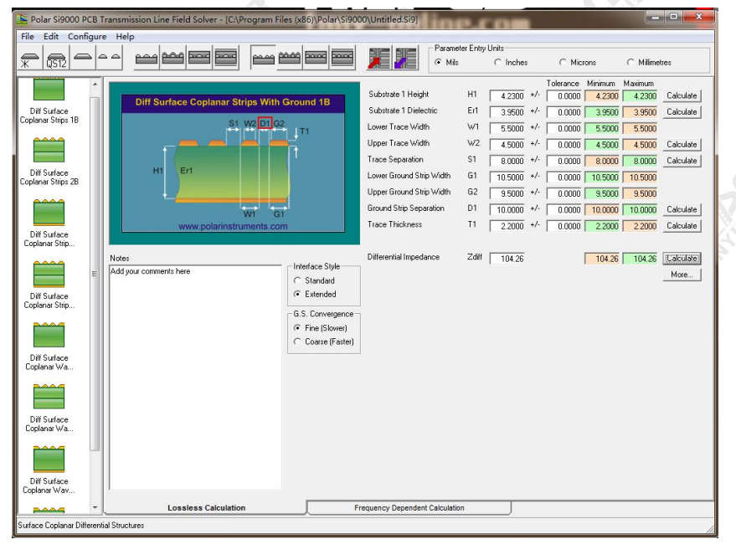Click Calculate for Differential Impedance Zdiff
This screenshot has height=560, width=736.
coord(682,259)
